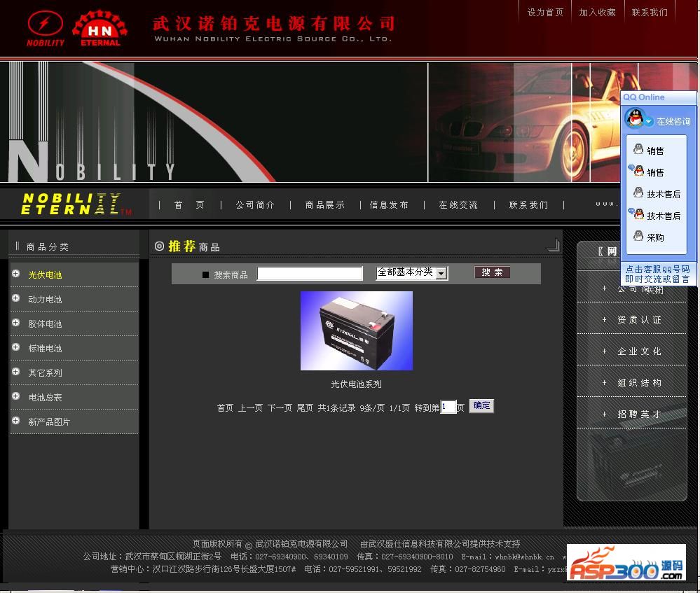700x593 pixels.
Task: Click the 采购 QQ contact name
Action: point(655,238)
